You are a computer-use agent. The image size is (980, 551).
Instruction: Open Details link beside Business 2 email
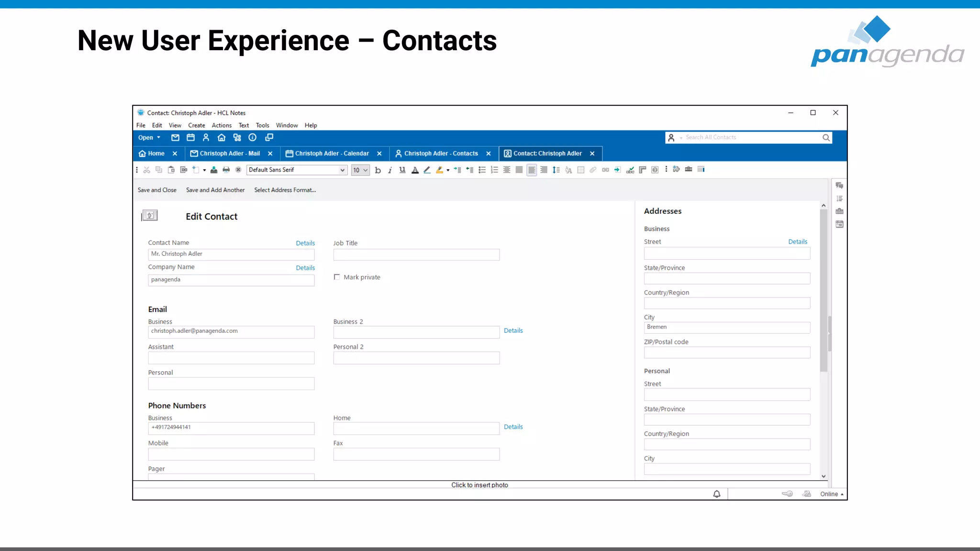coord(513,331)
